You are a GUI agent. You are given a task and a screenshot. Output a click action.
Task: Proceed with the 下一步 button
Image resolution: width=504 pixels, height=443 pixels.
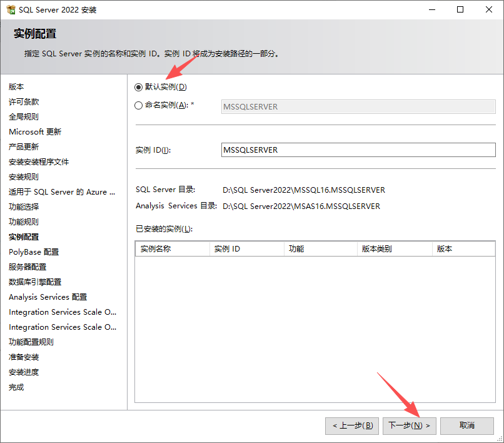tap(409, 426)
